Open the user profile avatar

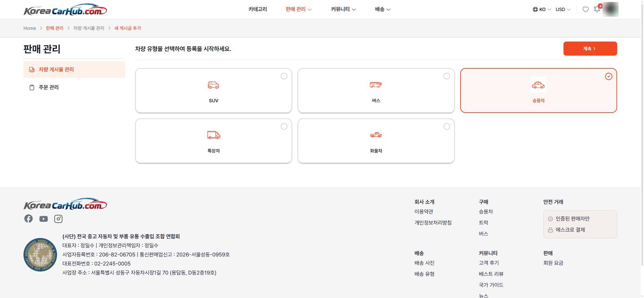(610, 9)
